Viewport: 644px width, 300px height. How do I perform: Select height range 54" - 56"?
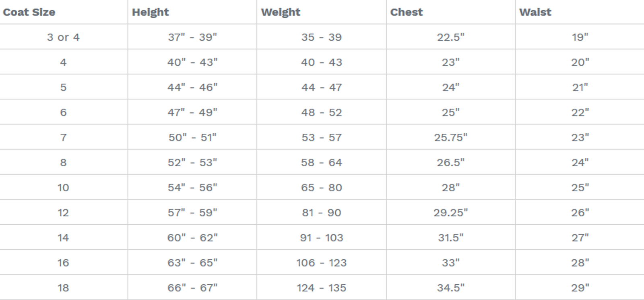point(192,188)
